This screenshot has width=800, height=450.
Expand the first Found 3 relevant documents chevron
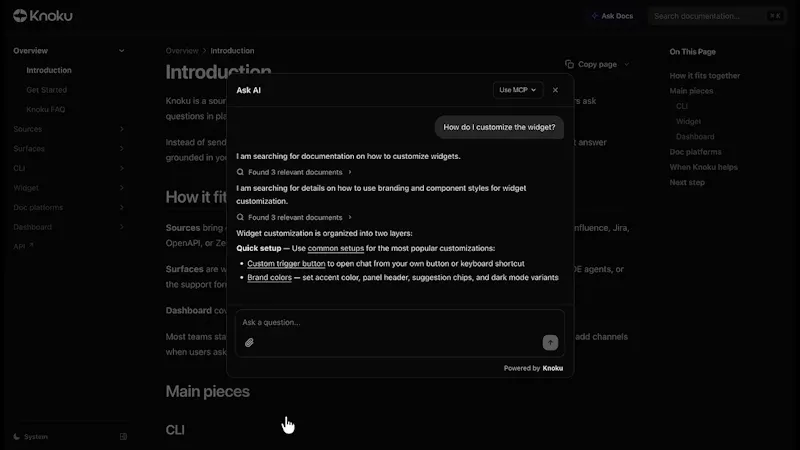pos(350,172)
